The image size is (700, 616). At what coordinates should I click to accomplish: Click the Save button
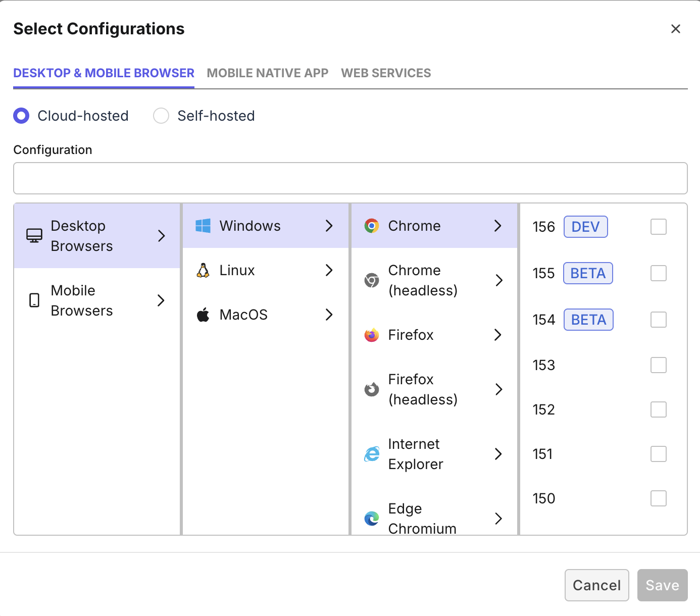click(663, 585)
